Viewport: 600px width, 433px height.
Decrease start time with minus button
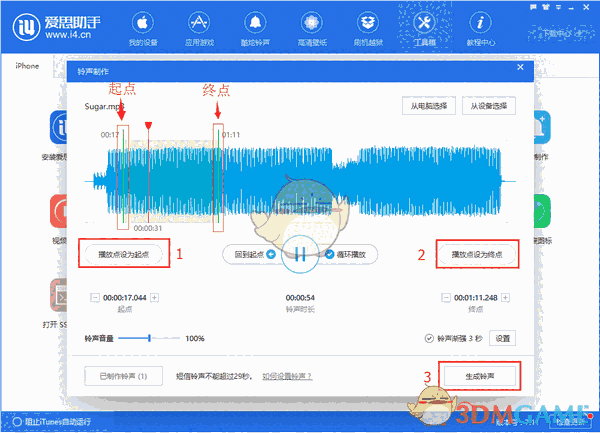[95, 298]
